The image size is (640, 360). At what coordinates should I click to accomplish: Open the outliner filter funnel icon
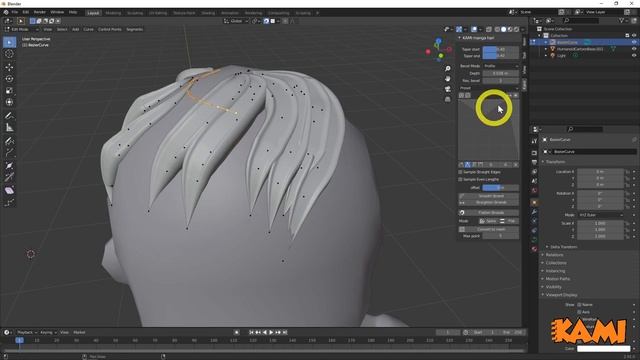[x=621, y=20]
